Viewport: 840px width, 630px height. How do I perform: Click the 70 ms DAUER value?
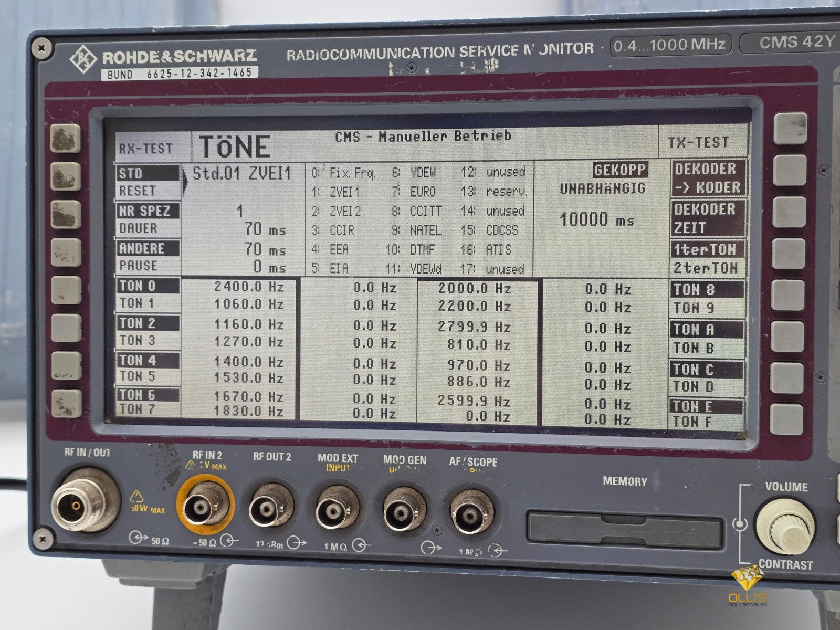266,229
